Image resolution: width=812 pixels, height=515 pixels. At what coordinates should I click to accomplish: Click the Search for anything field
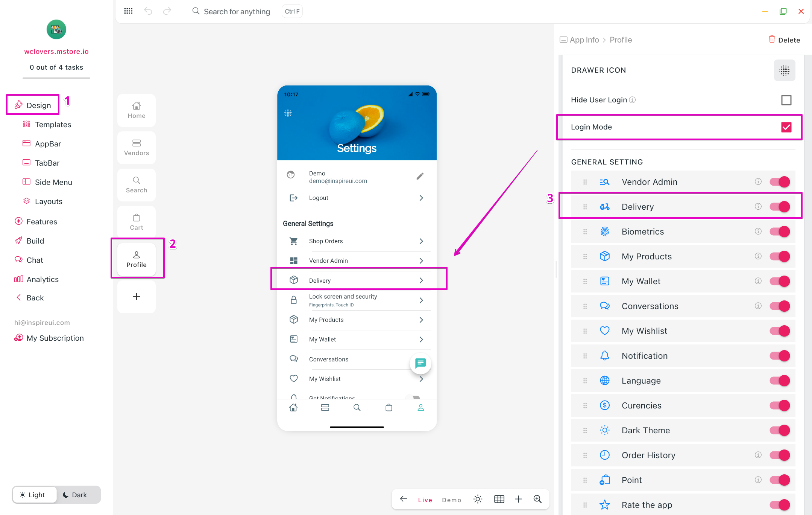[x=237, y=12]
